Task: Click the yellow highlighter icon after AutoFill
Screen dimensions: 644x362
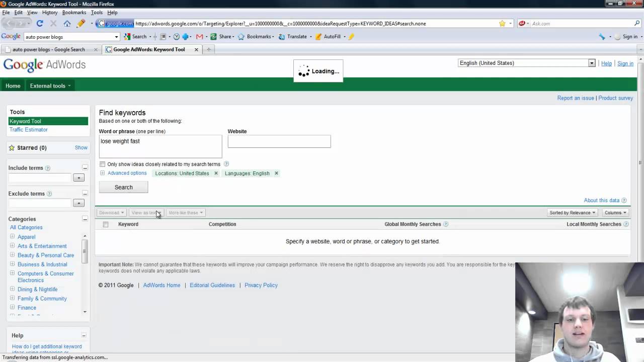Action: tap(351, 37)
